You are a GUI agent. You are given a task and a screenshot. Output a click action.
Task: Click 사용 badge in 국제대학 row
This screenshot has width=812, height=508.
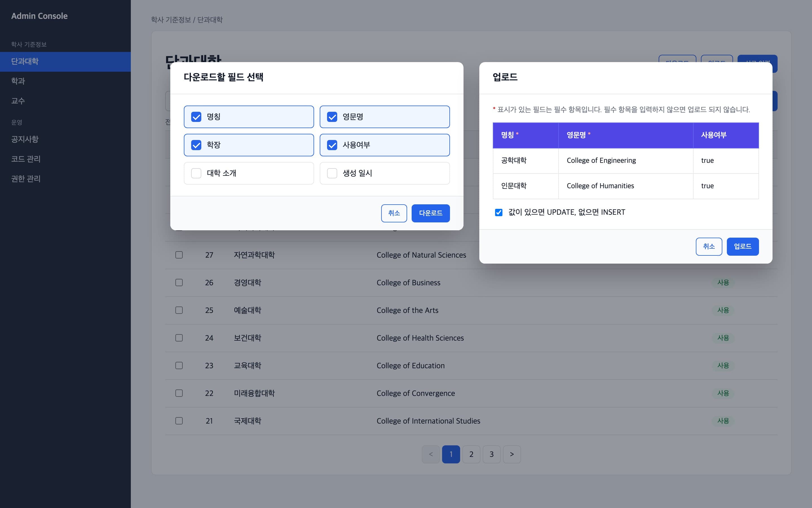(x=723, y=421)
